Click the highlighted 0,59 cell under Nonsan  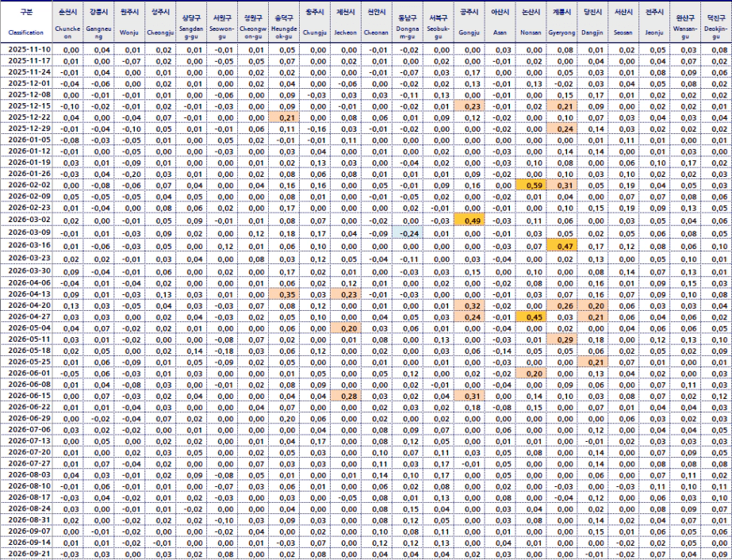coord(531,185)
